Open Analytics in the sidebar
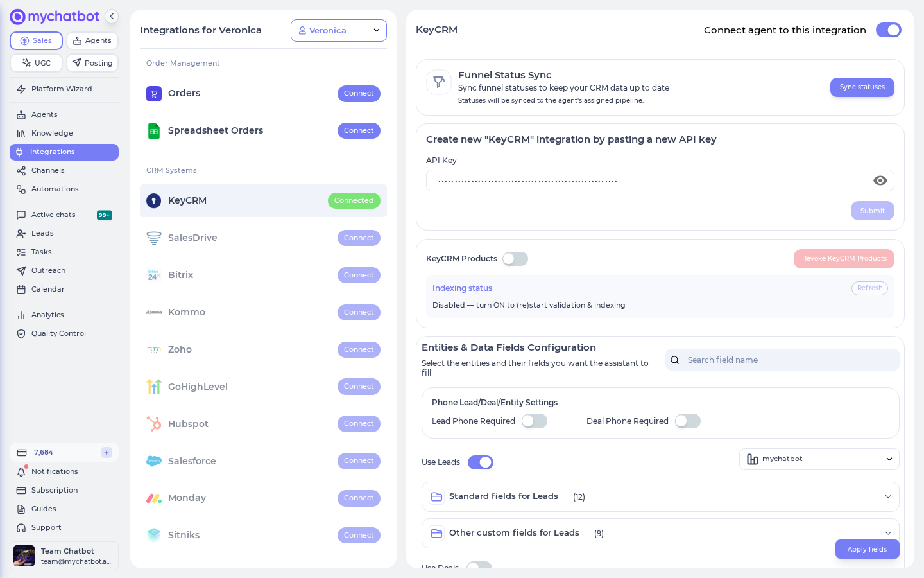 (x=64, y=315)
